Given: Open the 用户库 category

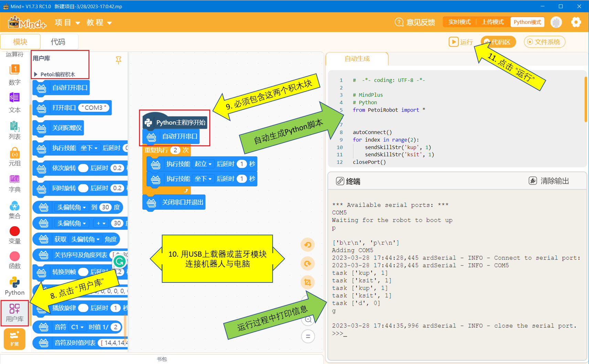Looking at the screenshot, I should click(x=14, y=313).
